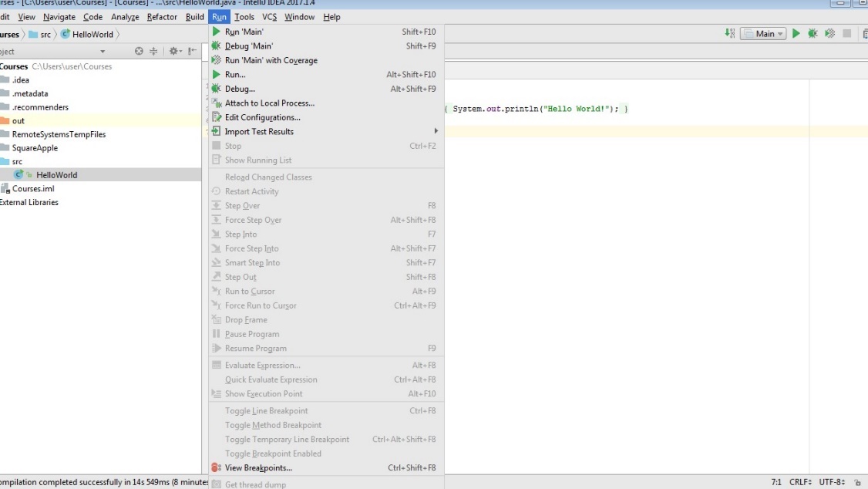Viewport: 868px width, 489px height.
Task: Click the green Run button in toolbar
Action: (x=796, y=33)
